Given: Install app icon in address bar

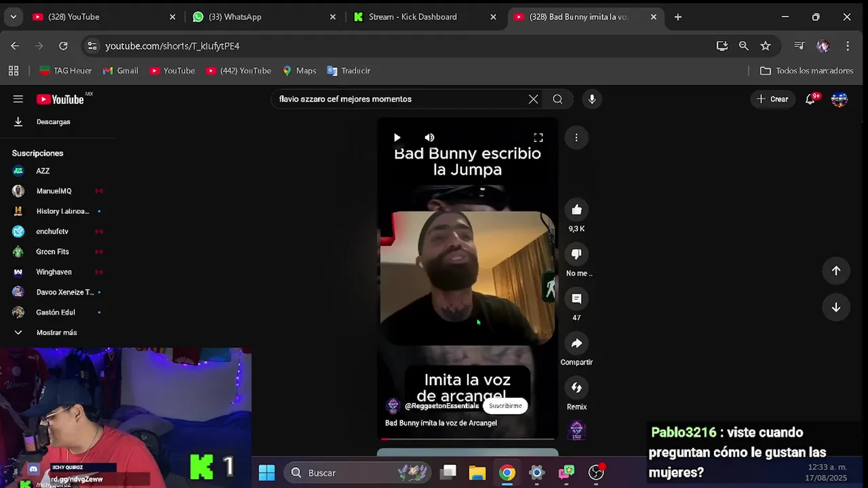Looking at the screenshot, I should 722,46.
